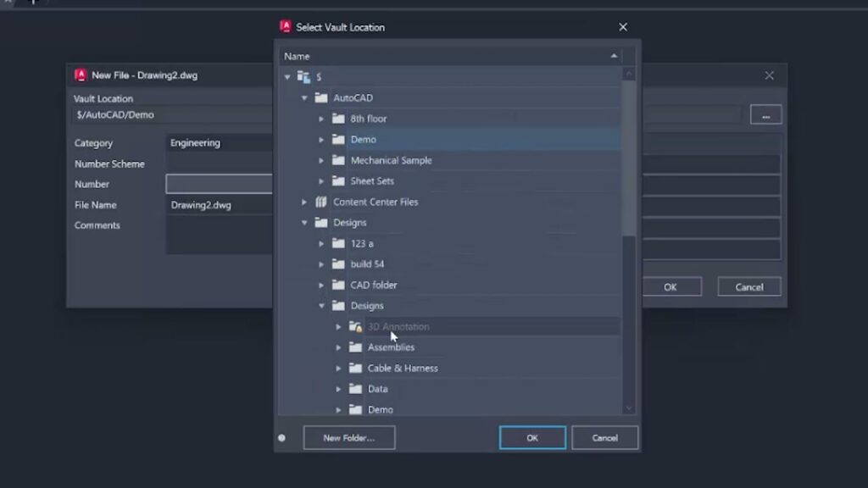Screen dimensions: 868x488
Task: Click the 8th floor folder icon
Action: click(338, 119)
